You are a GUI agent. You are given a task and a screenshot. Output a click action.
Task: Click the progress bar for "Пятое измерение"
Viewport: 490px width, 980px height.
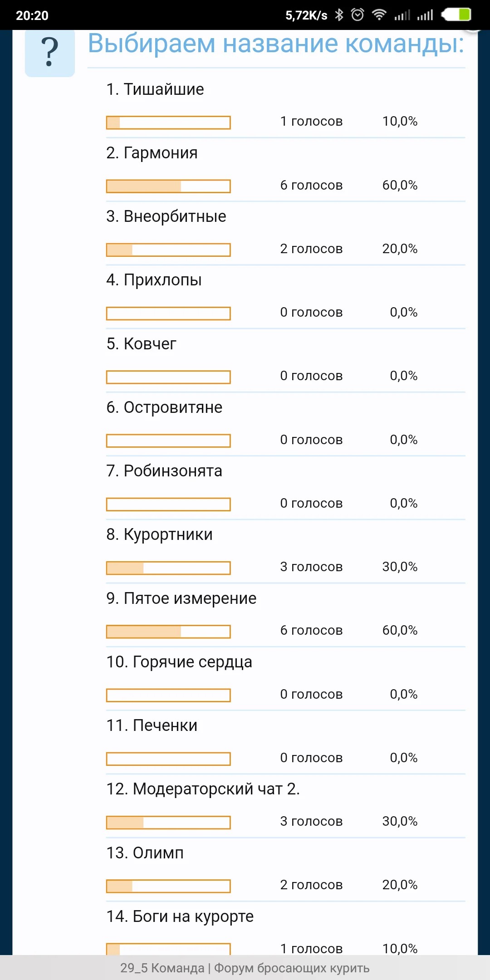pyautogui.click(x=168, y=631)
